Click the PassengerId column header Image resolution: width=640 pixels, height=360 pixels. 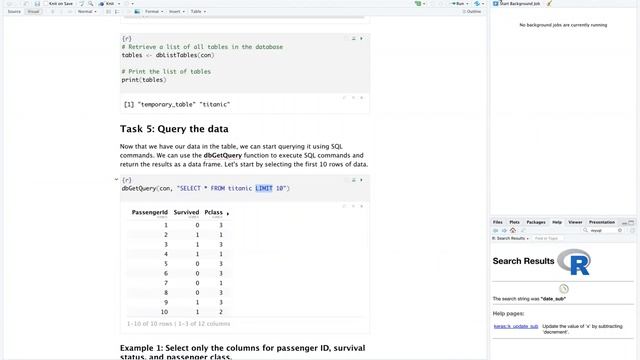pos(150,213)
